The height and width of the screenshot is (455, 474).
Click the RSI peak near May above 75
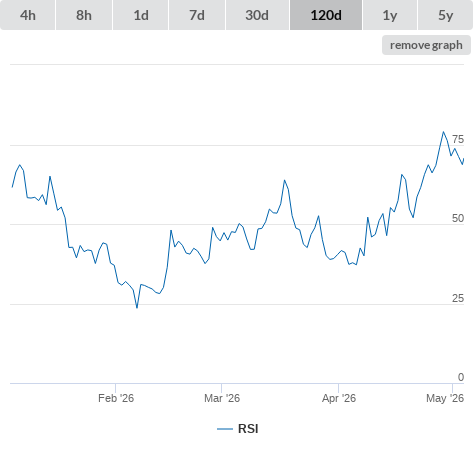(x=443, y=132)
